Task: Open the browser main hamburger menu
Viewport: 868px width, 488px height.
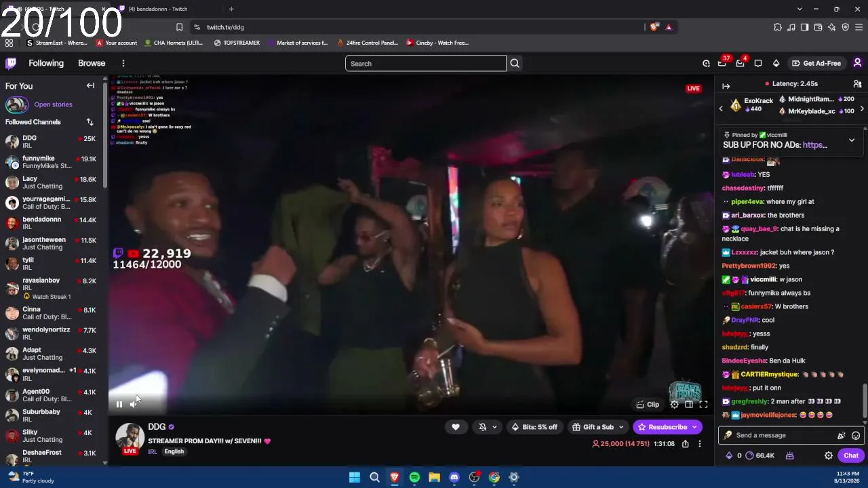Action: coord(859,27)
